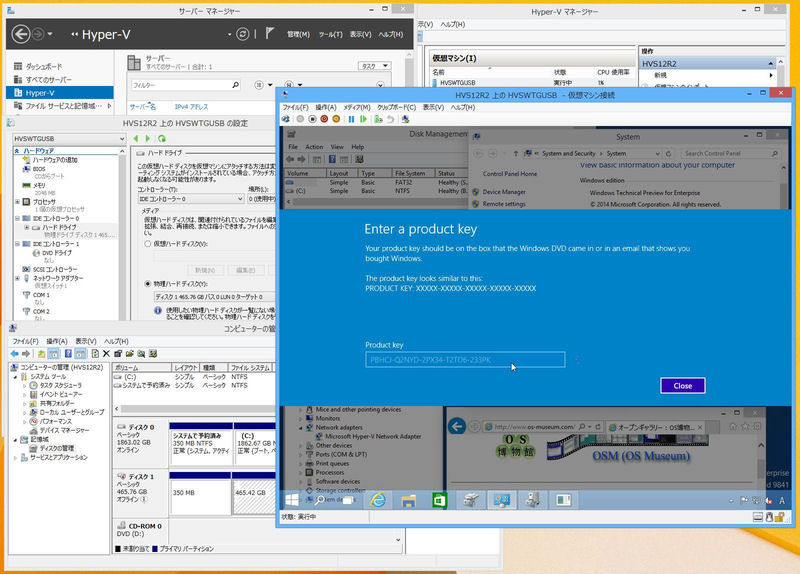Click the Revert arrow in VM toolbar
Screen dimensions: 800x574
pyautogui.click(x=390, y=119)
